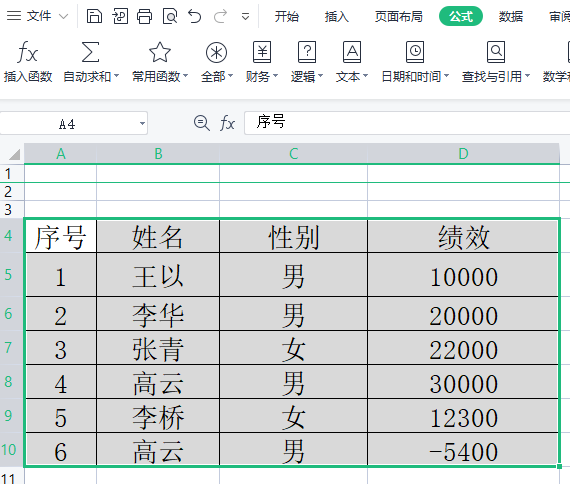Screen dimensions: 570x484
Task: Click the cell containing 王以
Action: click(158, 275)
